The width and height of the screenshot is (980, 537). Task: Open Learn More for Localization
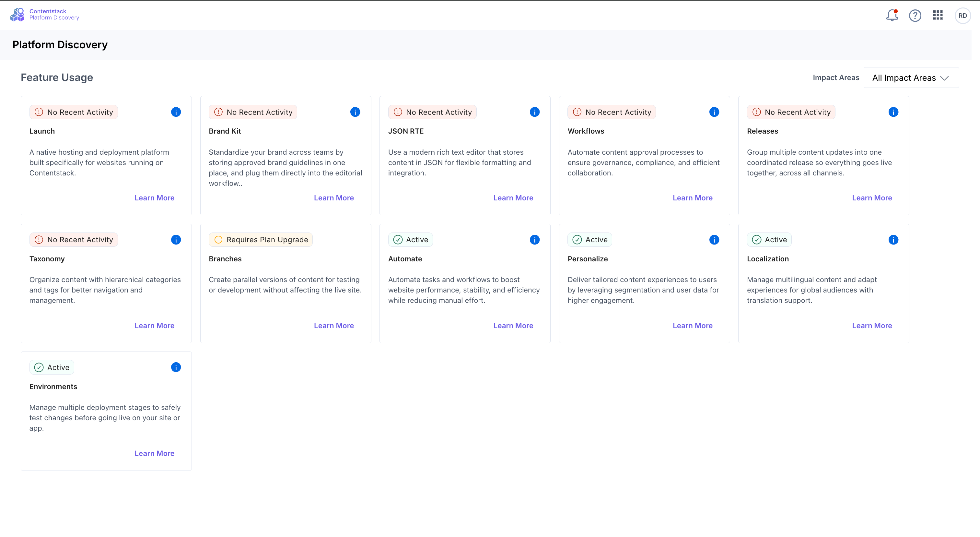[x=872, y=326]
